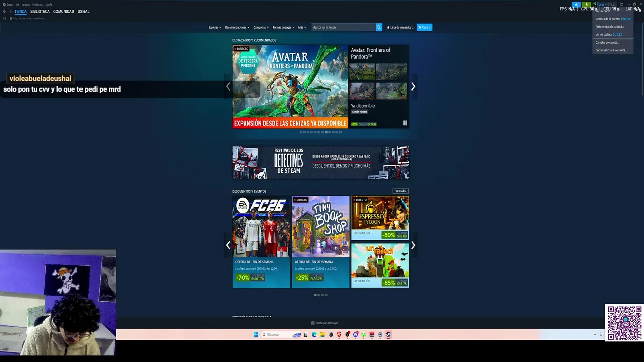Open Discord from taskbar
The height and width of the screenshot is (362, 644).
(x=355, y=334)
